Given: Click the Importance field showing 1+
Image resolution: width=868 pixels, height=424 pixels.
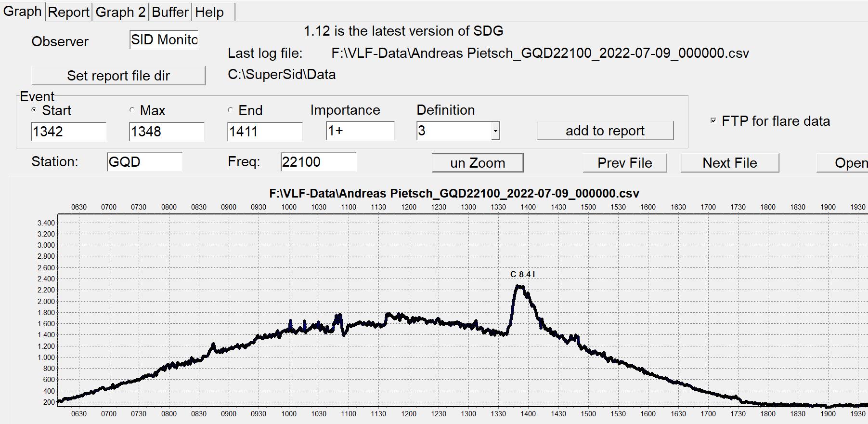Looking at the screenshot, I should tap(360, 131).
